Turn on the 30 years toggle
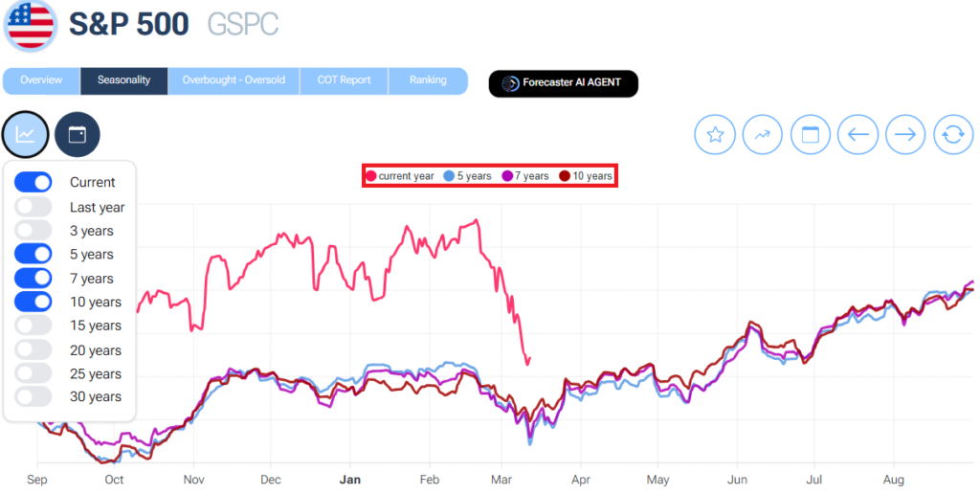This screenshot has height=495, width=980. coord(33,397)
